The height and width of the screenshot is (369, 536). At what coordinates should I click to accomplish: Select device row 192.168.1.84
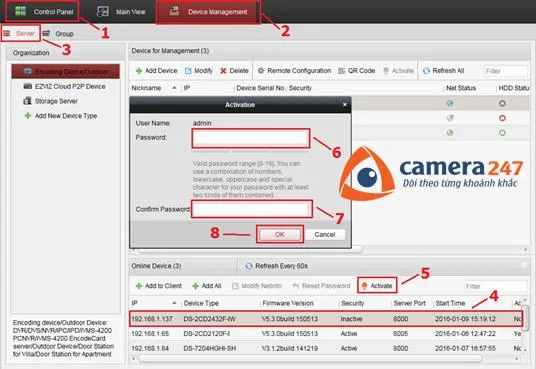[x=326, y=348]
